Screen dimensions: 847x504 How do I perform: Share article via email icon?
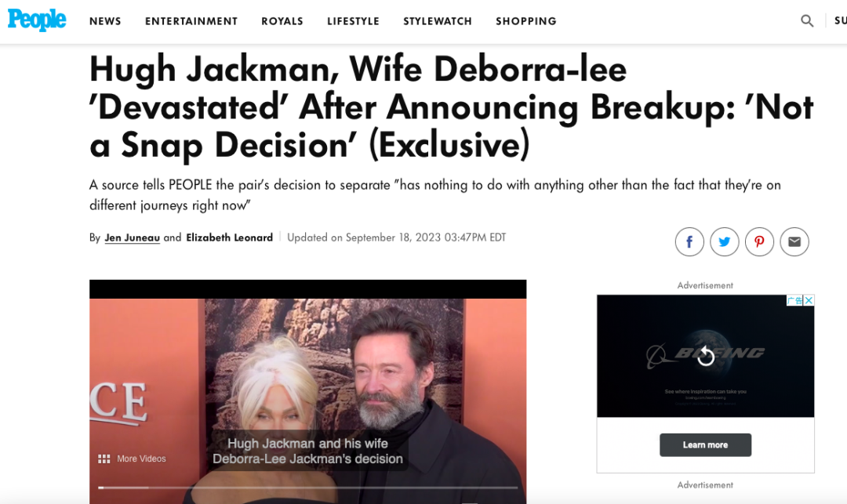(794, 241)
